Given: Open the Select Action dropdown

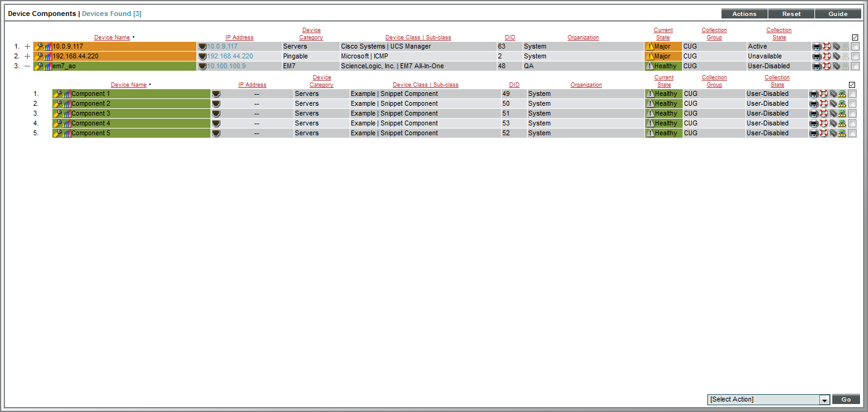Looking at the screenshot, I should tap(768, 400).
